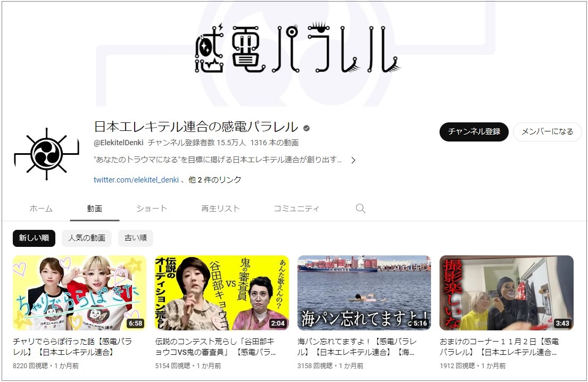This screenshot has width=588, height=382.
Task: Open the 他 2 件のリンク links
Action: [x=215, y=180]
